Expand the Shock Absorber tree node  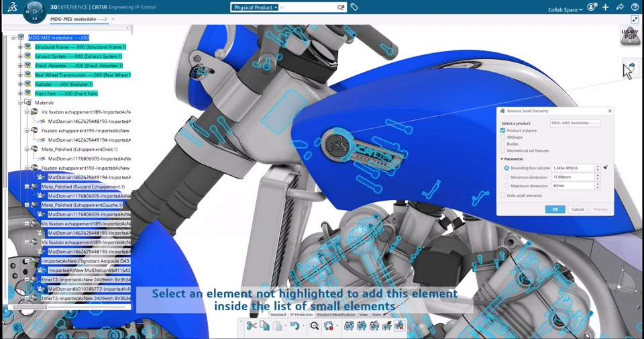[20, 66]
